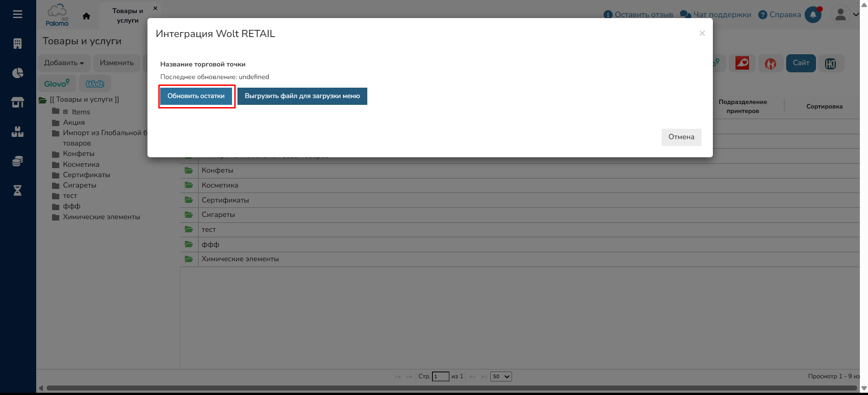Click the building icon in sidebar
The width and height of the screenshot is (868, 395).
click(x=18, y=44)
